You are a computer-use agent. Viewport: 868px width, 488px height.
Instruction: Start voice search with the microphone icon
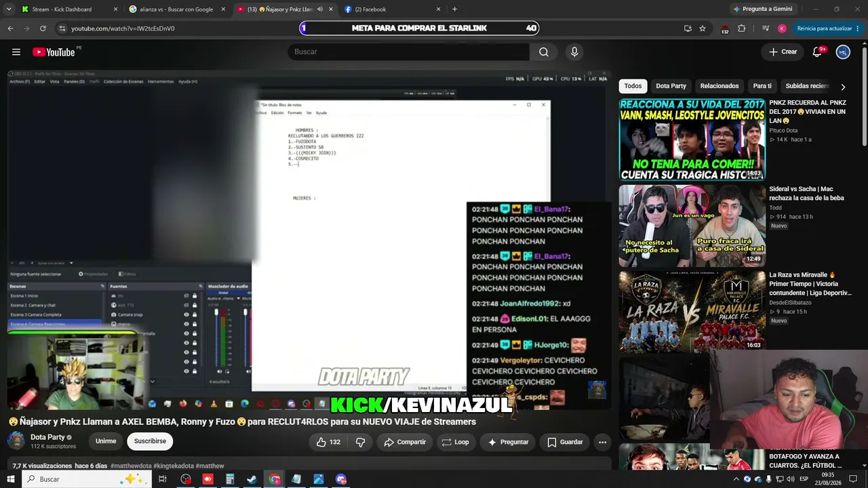point(574,52)
